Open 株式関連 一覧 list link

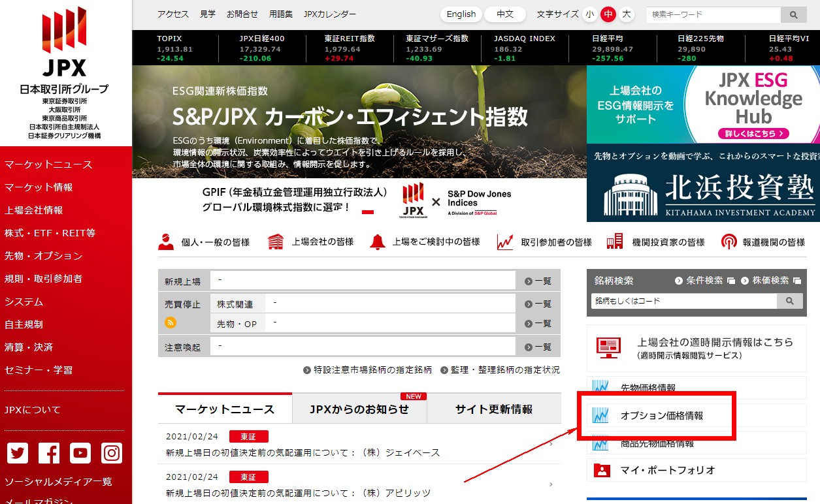[538, 304]
